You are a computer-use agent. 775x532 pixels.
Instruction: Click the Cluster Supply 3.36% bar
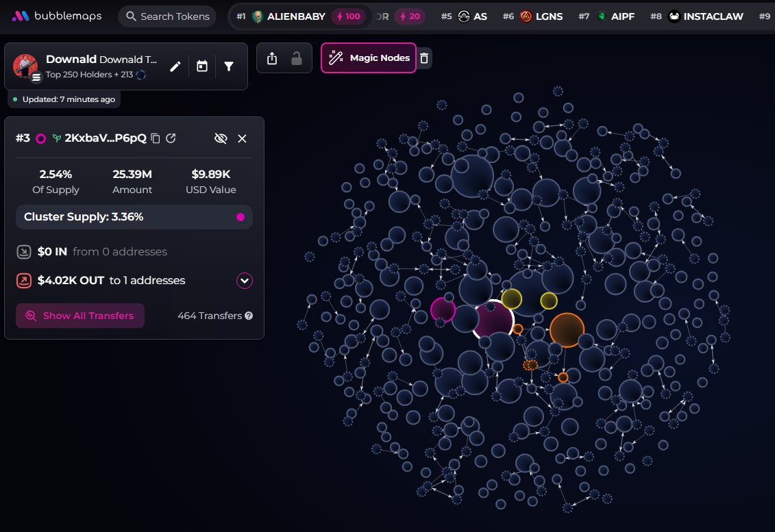[134, 217]
